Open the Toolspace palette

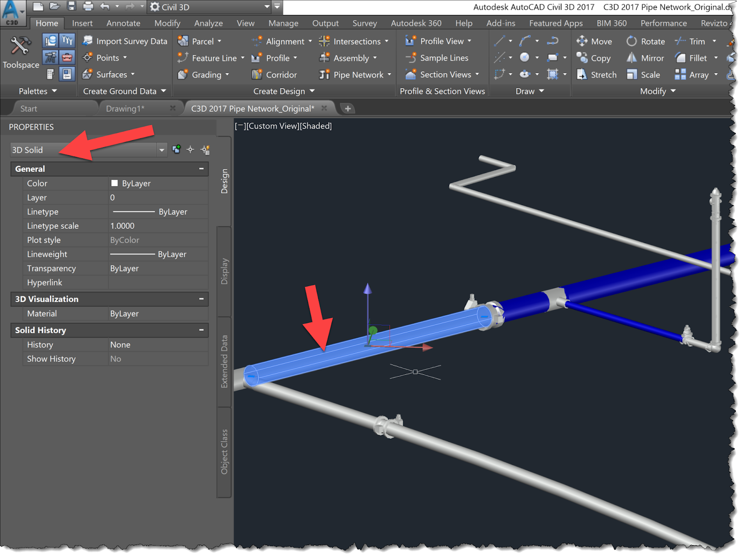[21, 52]
